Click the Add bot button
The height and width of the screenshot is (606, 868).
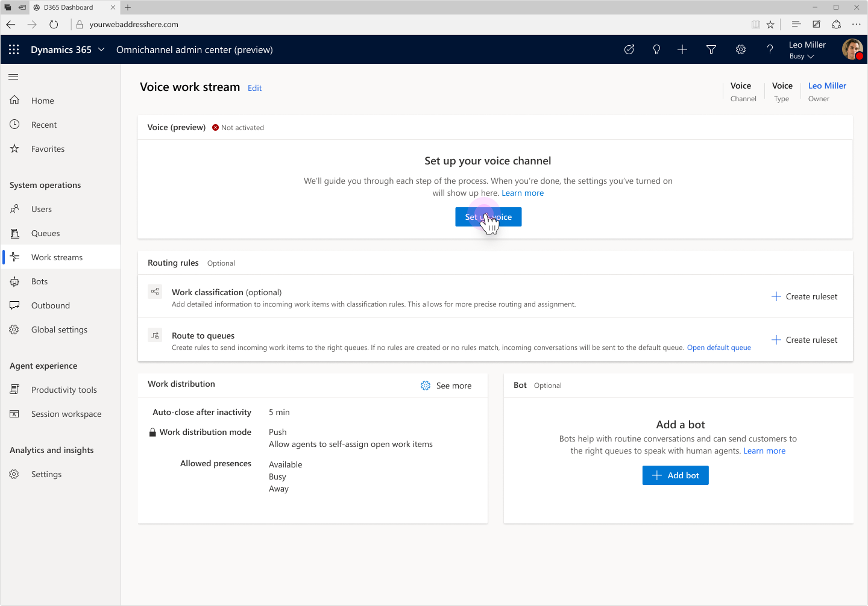[x=675, y=475]
